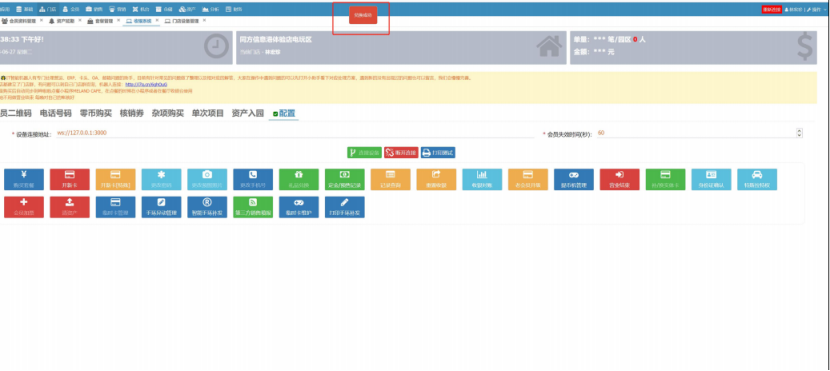Click the device connection address field

coord(294,133)
